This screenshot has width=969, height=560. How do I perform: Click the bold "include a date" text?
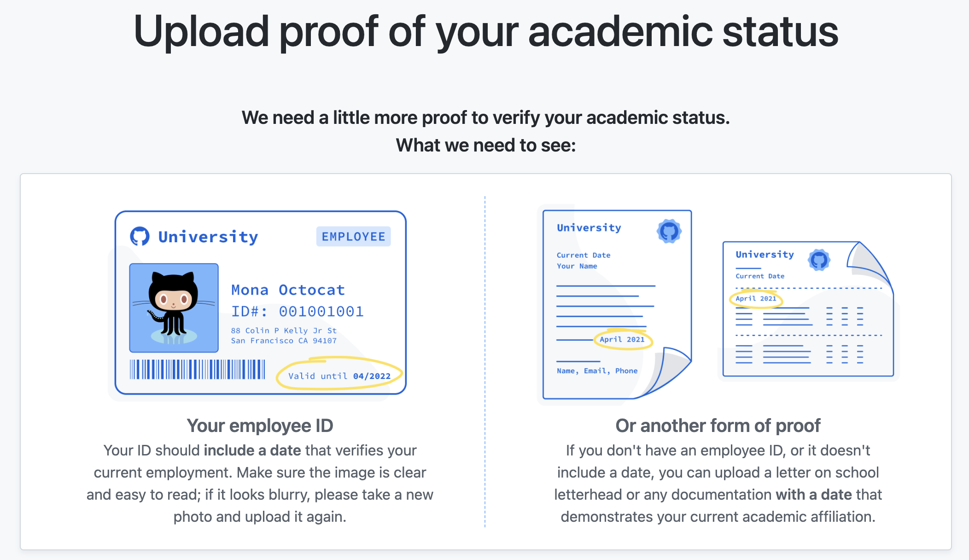252,450
